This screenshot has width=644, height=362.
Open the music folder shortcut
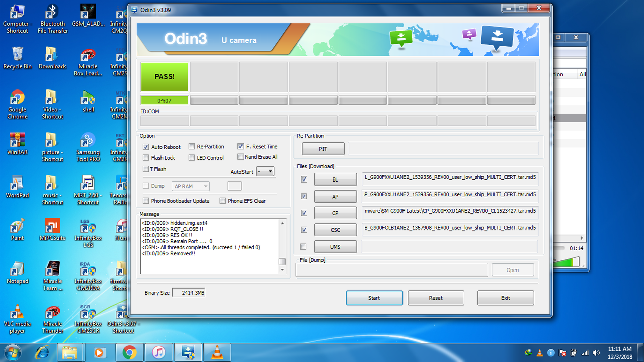[53, 191]
